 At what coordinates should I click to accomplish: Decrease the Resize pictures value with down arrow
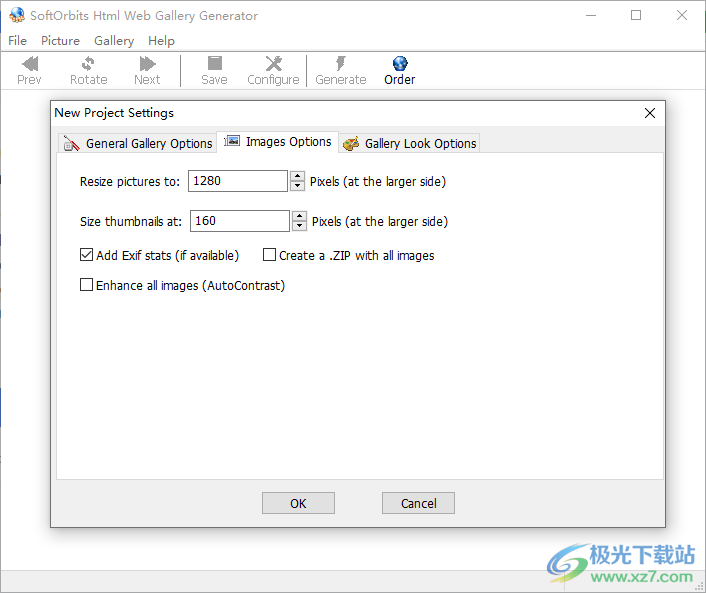pos(297,186)
